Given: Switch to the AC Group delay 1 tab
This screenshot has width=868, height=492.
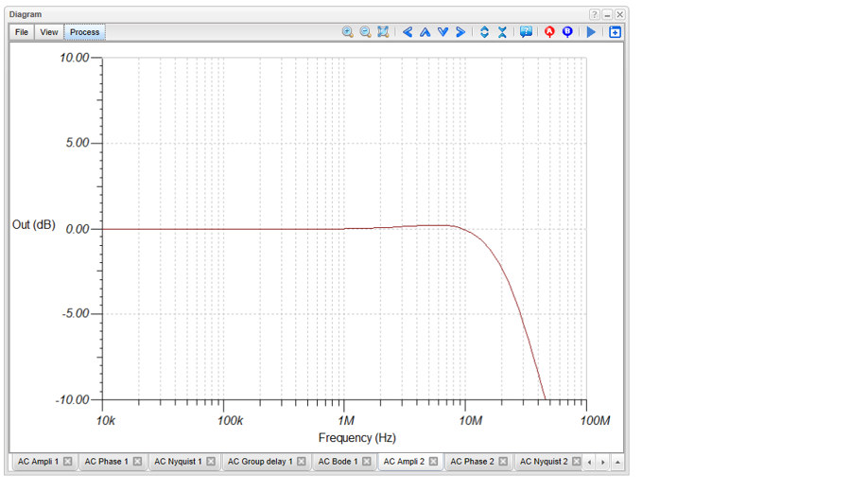Looking at the screenshot, I should click(x=259, y=462).
